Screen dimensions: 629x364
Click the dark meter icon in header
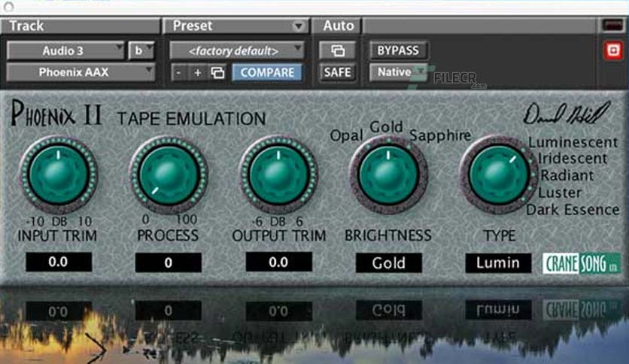[612, 26]
